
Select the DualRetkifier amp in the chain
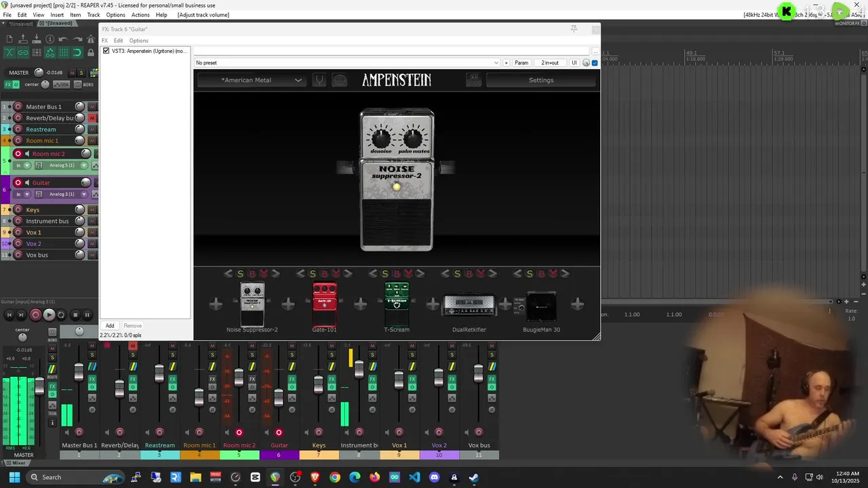[x=469, y=305]
